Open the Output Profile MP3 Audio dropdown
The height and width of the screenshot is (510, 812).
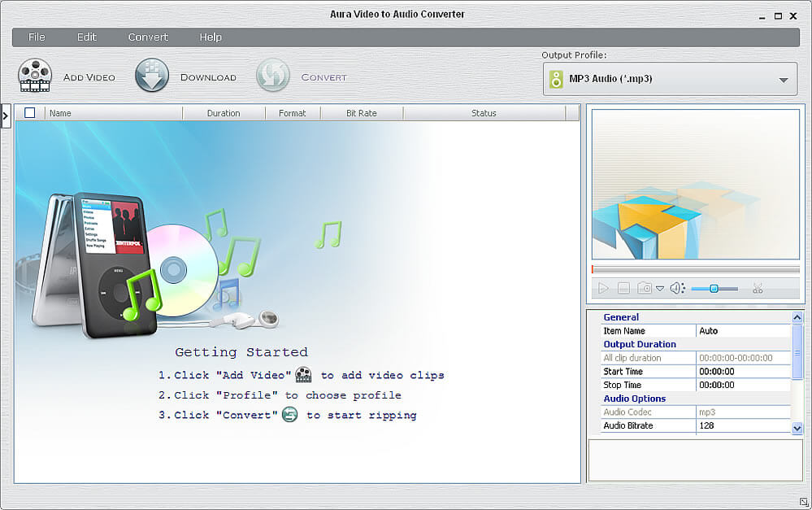[x=670, y=79]
